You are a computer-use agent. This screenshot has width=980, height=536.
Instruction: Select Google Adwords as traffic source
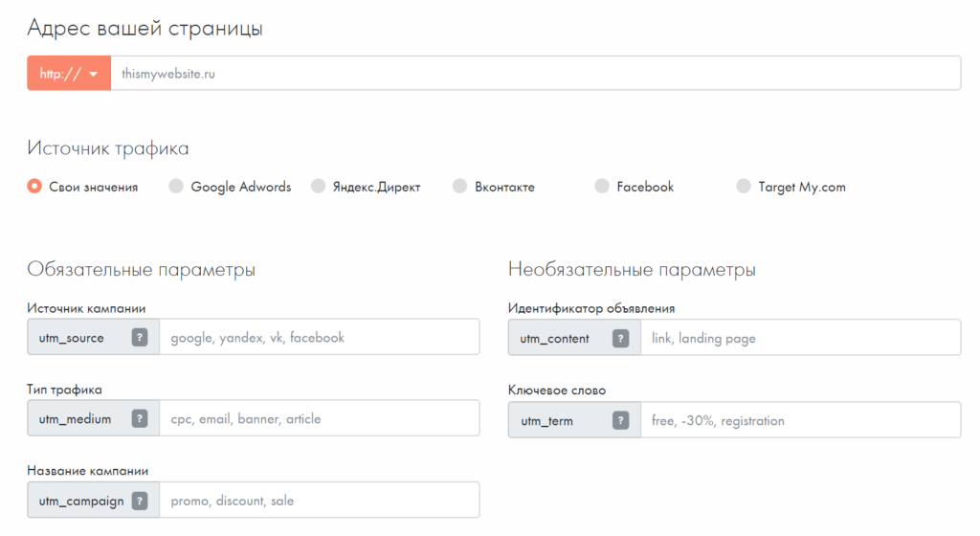[x=176, y=187]
